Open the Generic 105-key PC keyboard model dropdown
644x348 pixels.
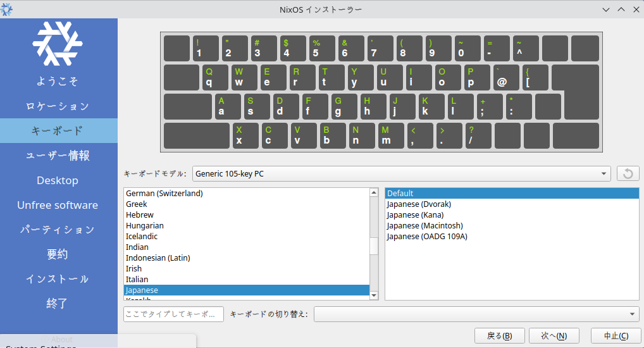coord(401,173)
